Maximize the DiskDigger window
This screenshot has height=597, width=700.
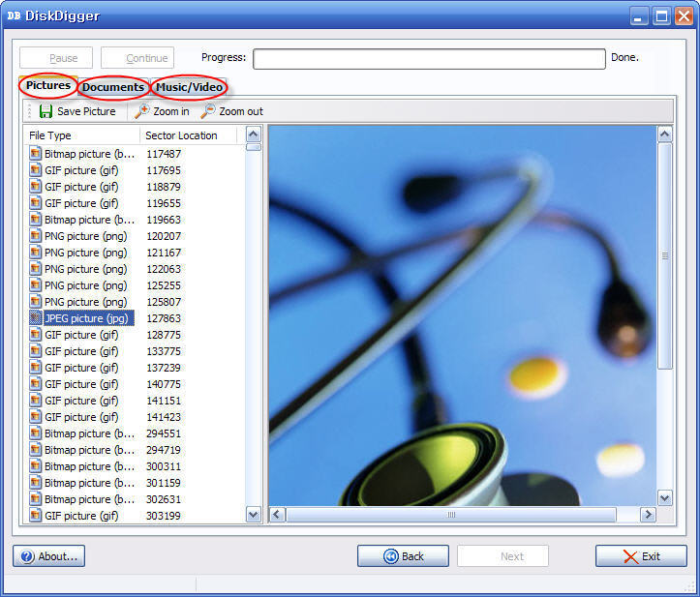click(661, 16)
